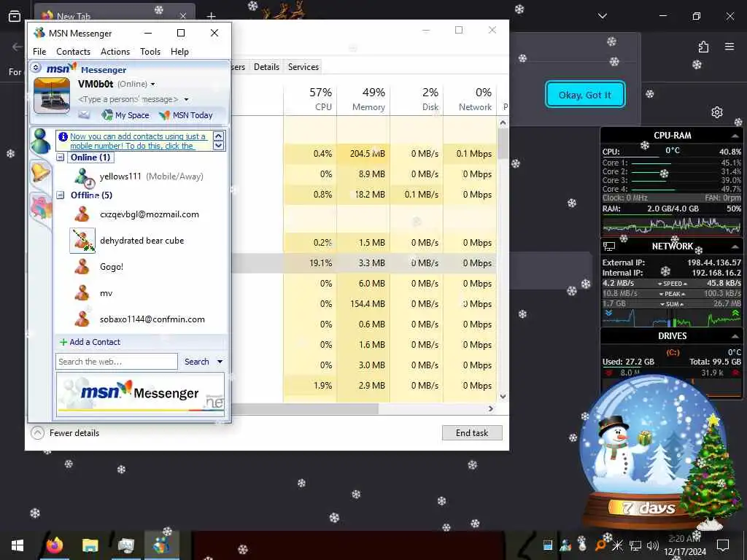Viewport: 747px width, 560px height.
Task: Open the browser tab list chevron
Action: (603, 16)
